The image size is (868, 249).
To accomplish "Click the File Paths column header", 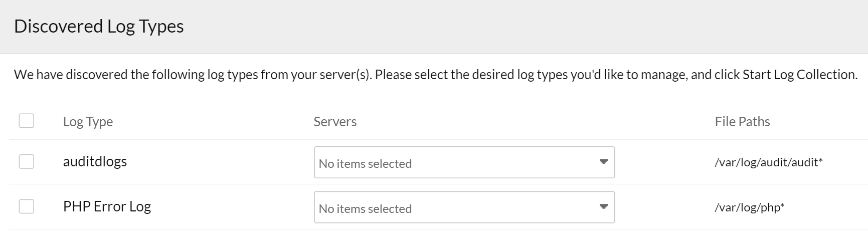I will click(742, 122).
